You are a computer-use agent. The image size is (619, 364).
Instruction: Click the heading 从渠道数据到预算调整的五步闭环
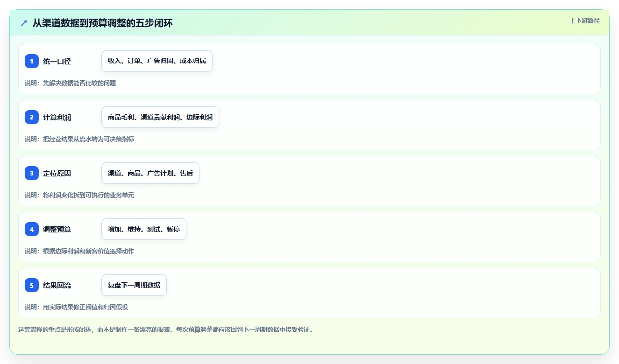coord(102,23)
